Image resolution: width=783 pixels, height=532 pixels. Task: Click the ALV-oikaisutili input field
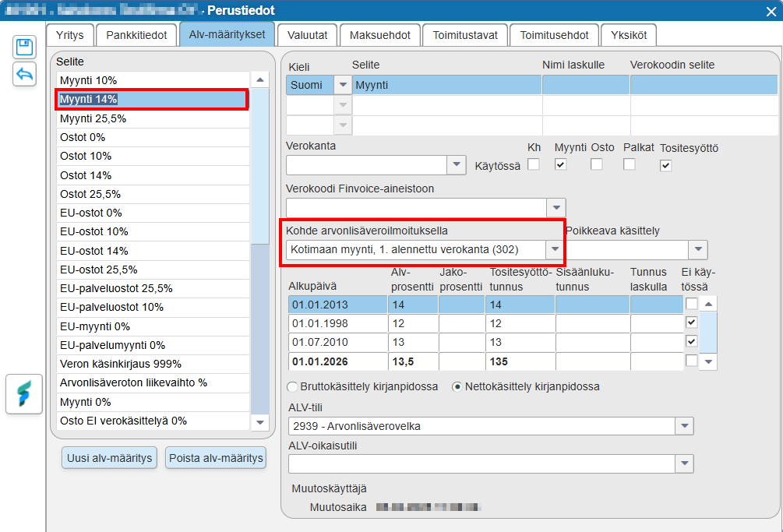click(481, 463)
